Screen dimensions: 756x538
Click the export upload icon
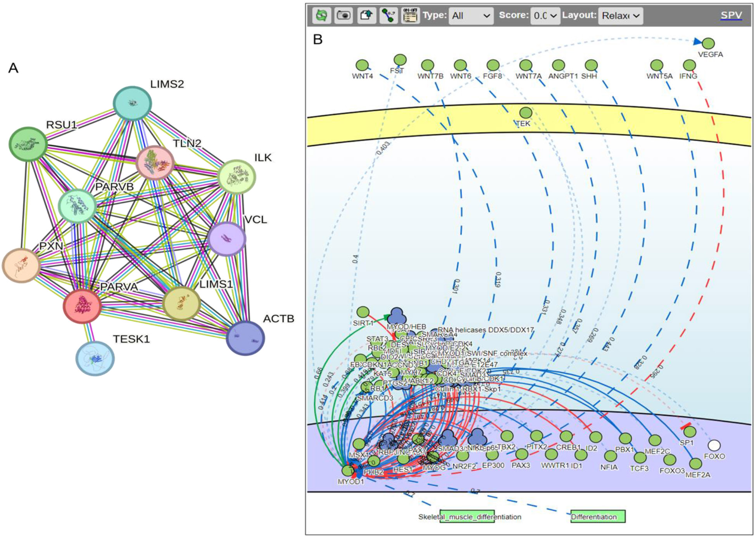[366, 16]
